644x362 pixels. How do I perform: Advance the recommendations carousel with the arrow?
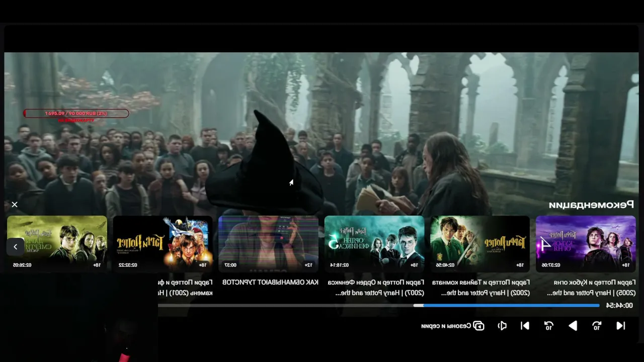(x=15, y=246)
